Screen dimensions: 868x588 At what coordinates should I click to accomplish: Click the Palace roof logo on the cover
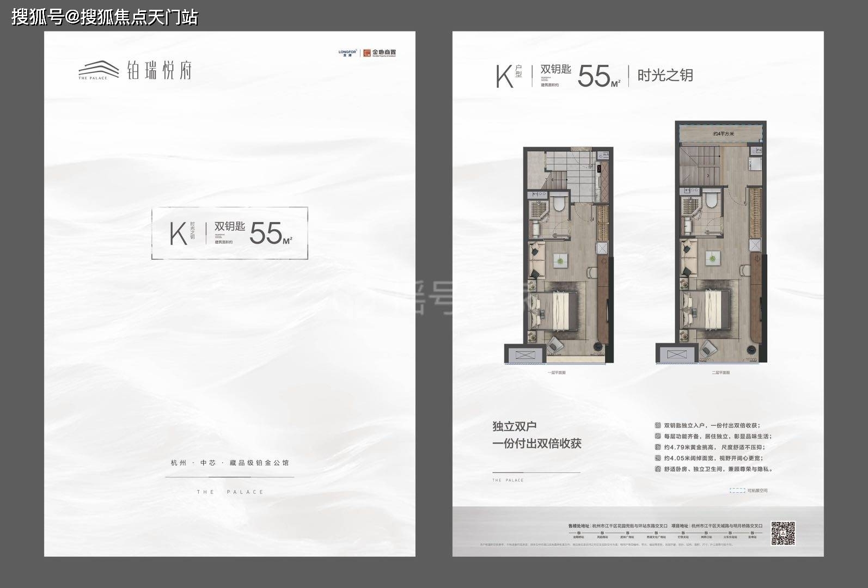(98, 71)
